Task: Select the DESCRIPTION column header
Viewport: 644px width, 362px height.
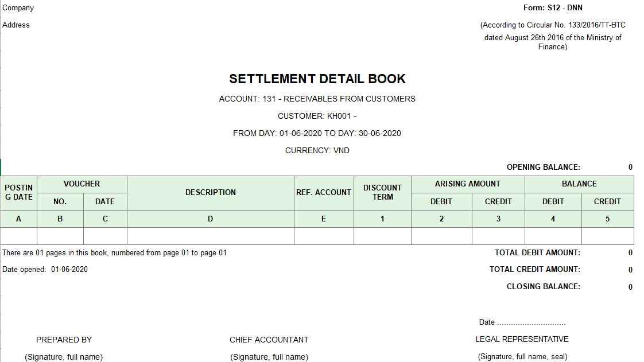Action: [x=210, y=192]
